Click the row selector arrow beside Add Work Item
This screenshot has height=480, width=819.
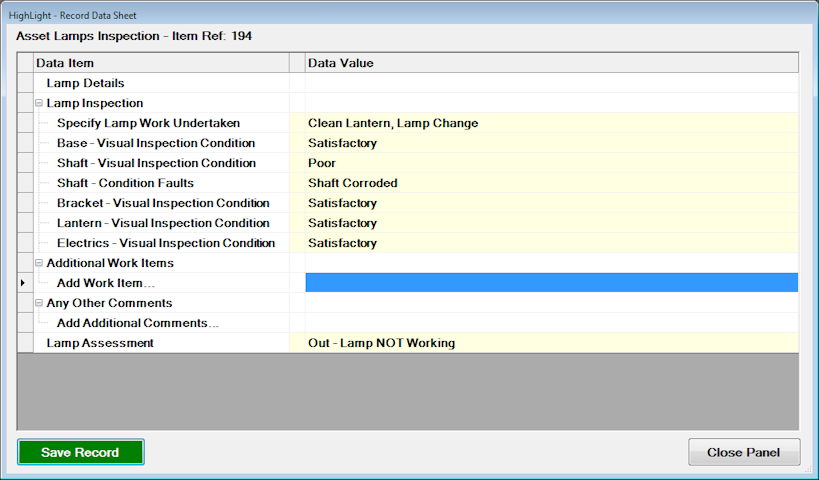[x=25, y=283]
